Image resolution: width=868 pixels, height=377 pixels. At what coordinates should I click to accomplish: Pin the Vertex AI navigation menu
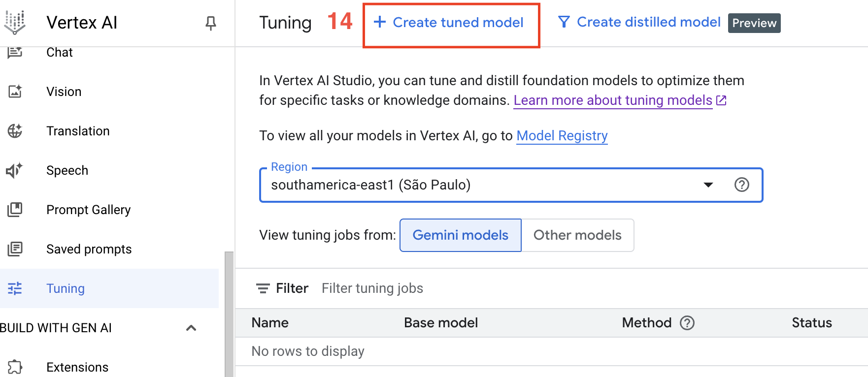pyautogui.click(x=211, y=23)
